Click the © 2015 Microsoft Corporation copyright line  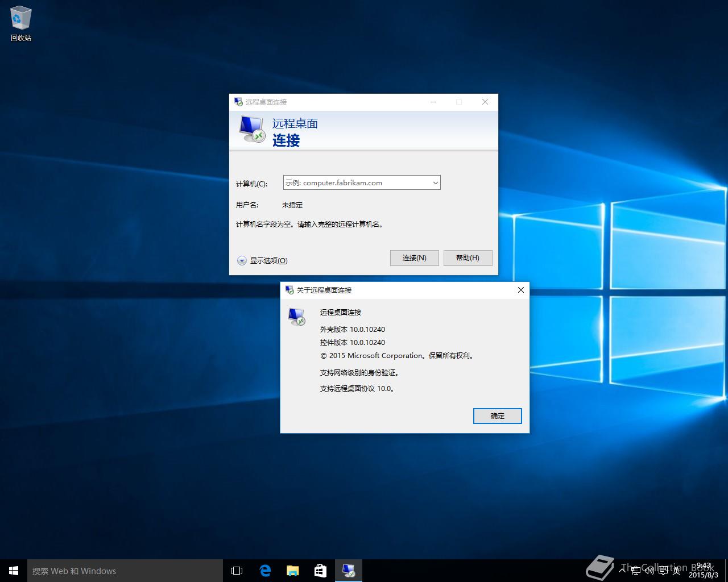coord(397,355)
